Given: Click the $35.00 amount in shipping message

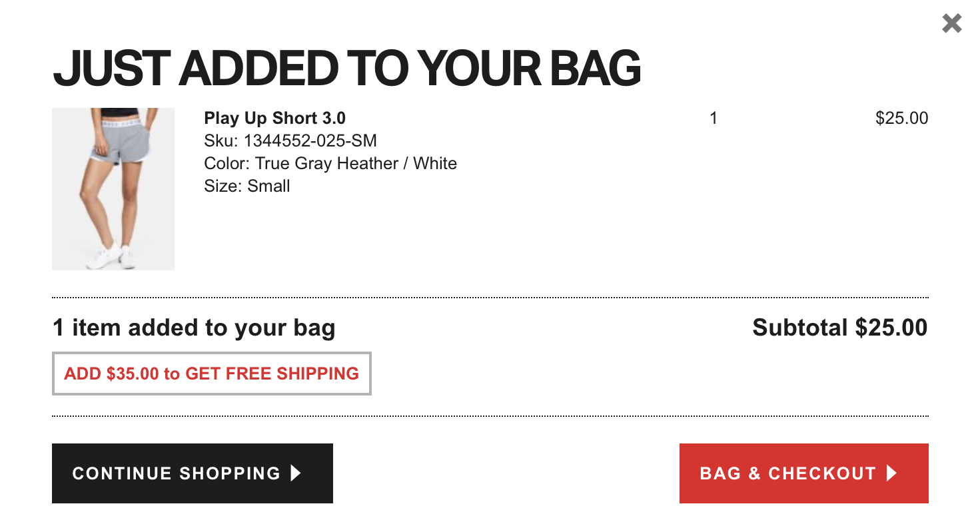Looking at the screenshot, I should pos(133,374).
